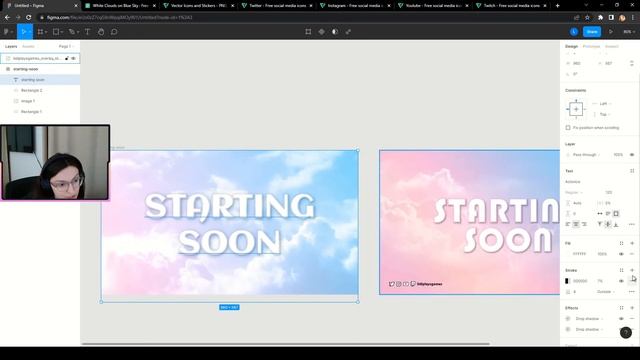Open the help question mark button

(x=626, y=333)
